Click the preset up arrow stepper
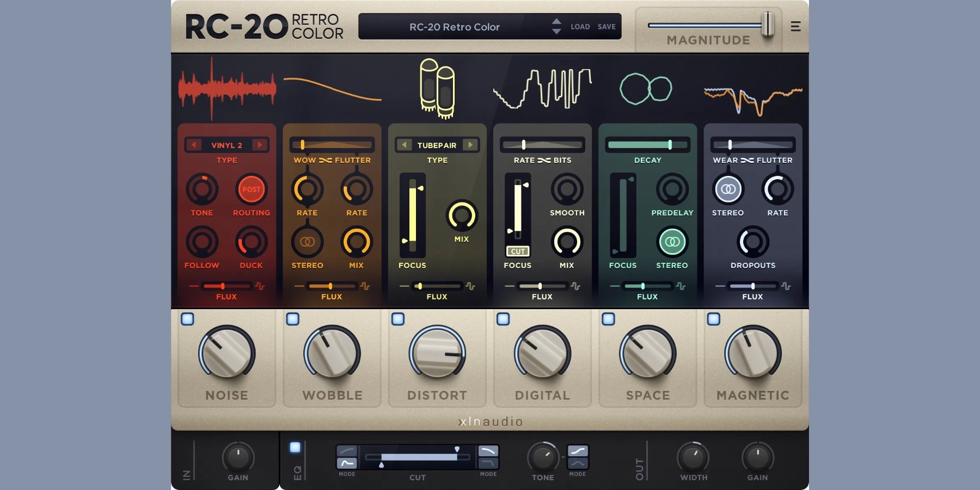This screenshot has width=980, height=490. point(556,22)
